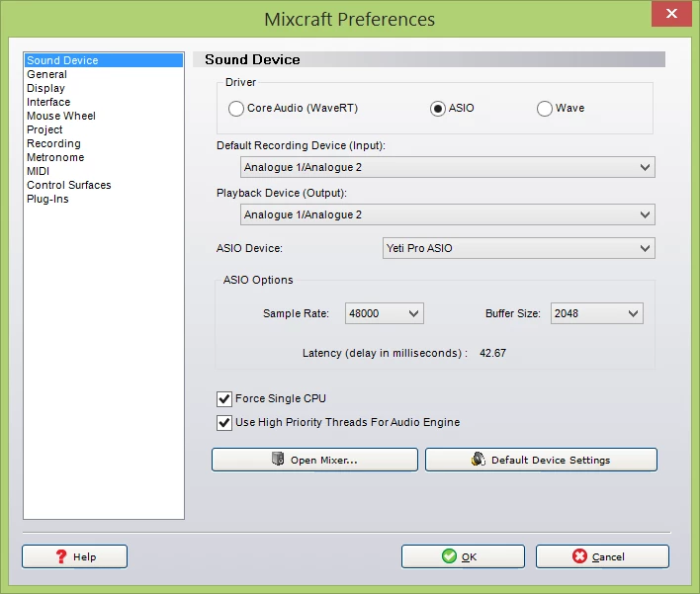This screenshot has height=594, width=700.
Task: Click the speaker icon on Open Mixer button
Action: tap(278, 459)
